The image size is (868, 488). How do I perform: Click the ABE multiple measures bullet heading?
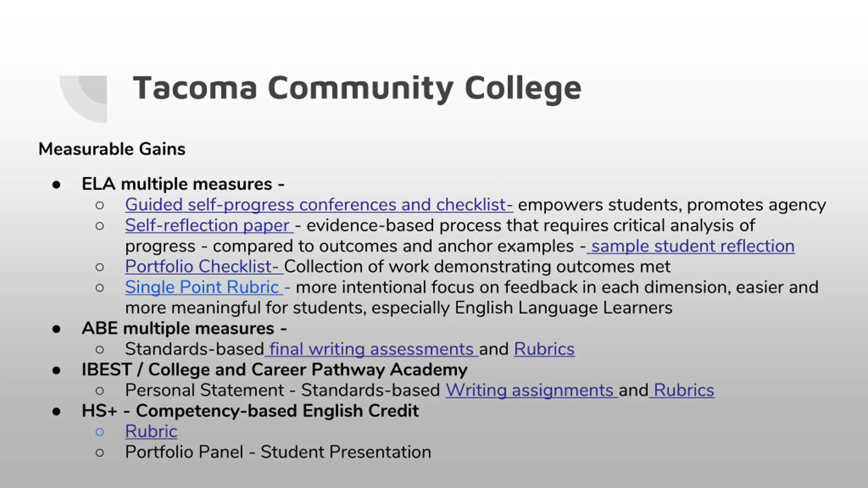[x=184, y=328]
